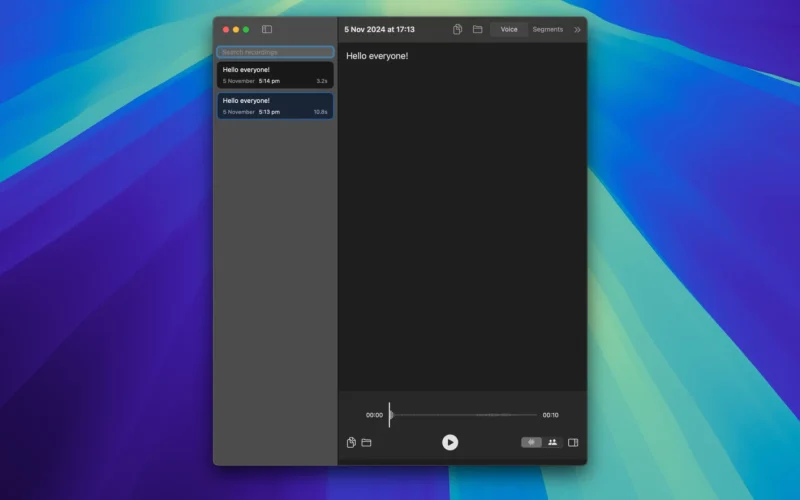This screenshot has height=500, width=800.
Task: Select the 5:13 pm Hello everyone recording
Action: point(276,106)
